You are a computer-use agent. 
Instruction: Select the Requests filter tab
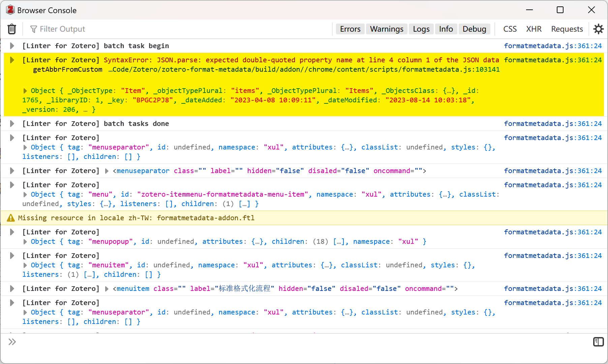[567, 29]
